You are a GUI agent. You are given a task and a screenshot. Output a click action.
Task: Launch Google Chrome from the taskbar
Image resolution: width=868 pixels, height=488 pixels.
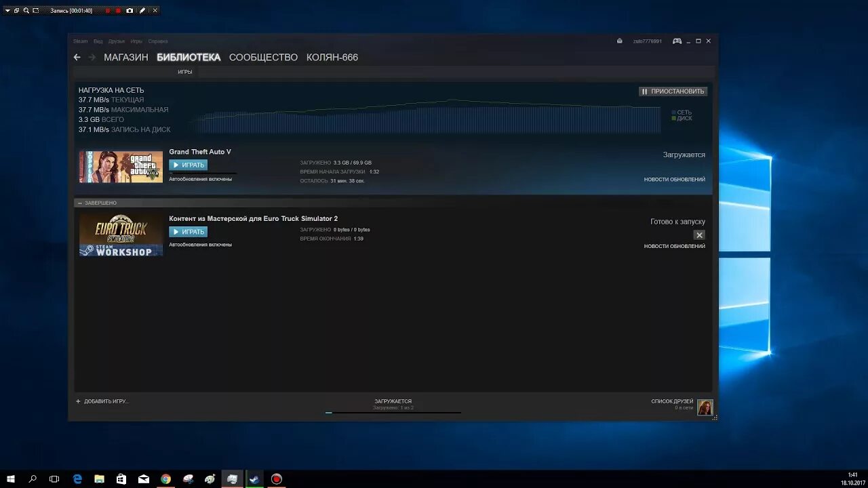coord(165,479)
